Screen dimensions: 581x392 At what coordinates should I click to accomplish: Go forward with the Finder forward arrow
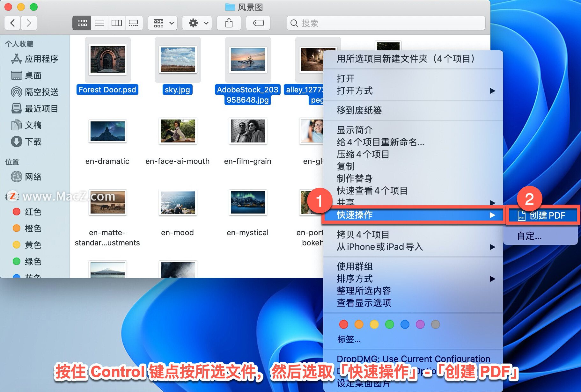(29, 23)
